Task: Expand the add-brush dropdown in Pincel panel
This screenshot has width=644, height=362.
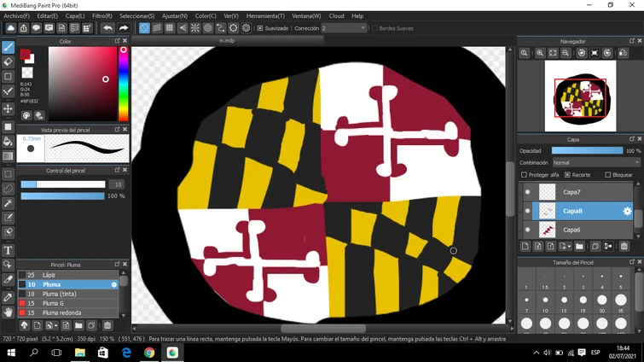Action: (x=55, y=325)
